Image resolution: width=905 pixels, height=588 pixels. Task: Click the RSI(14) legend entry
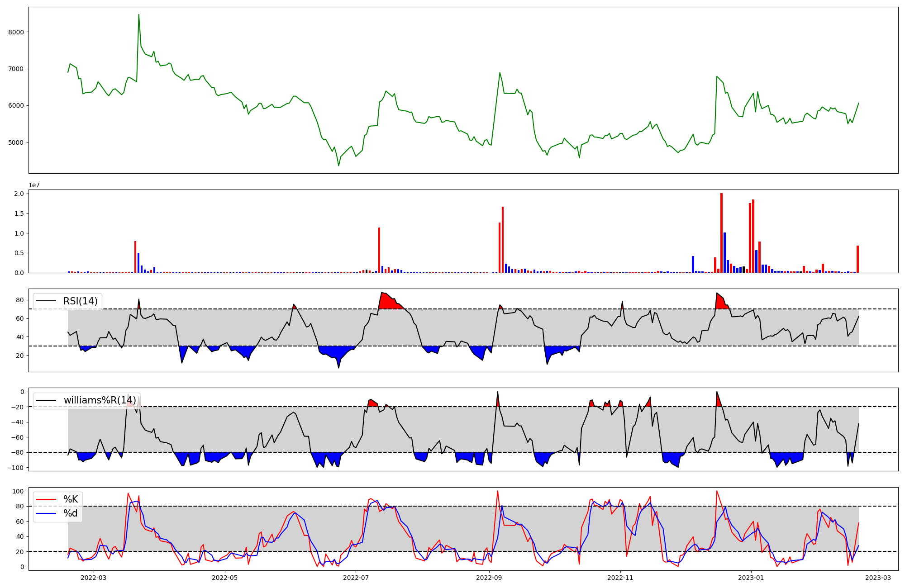click(x=80, y=301)
